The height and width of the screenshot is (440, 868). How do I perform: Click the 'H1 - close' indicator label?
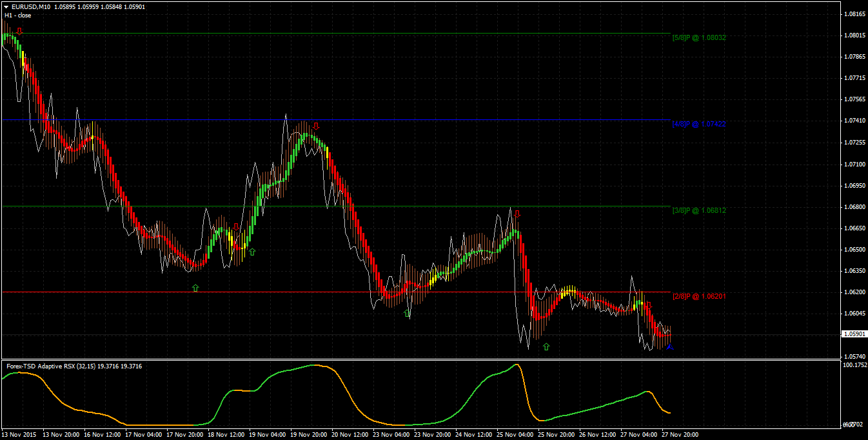click(x=19, y=15)
